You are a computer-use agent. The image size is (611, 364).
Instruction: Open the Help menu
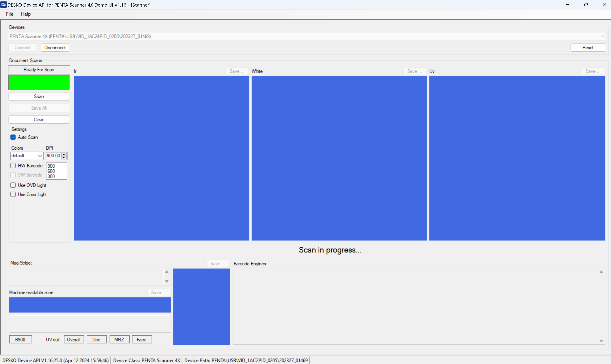tap(25, 14)
